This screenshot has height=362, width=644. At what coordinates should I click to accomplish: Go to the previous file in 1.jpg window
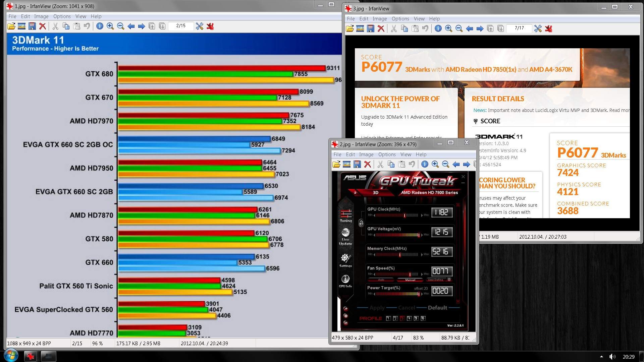(131, 26)
